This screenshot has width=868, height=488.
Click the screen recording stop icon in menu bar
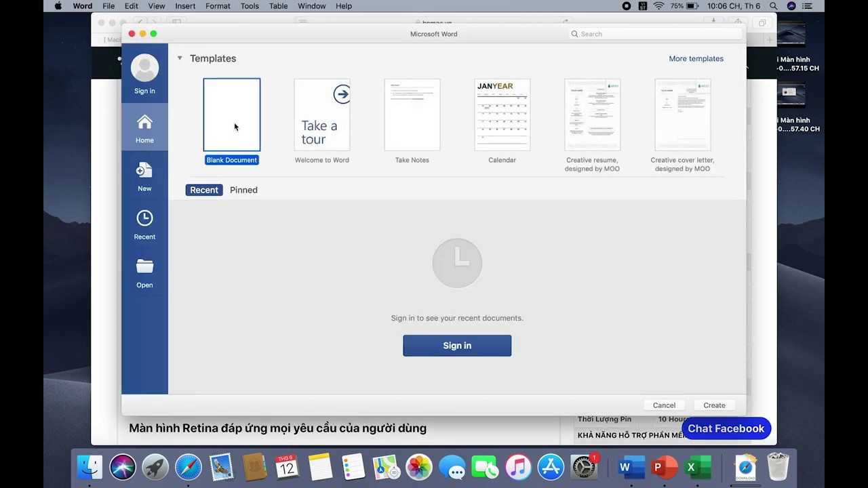627,6
